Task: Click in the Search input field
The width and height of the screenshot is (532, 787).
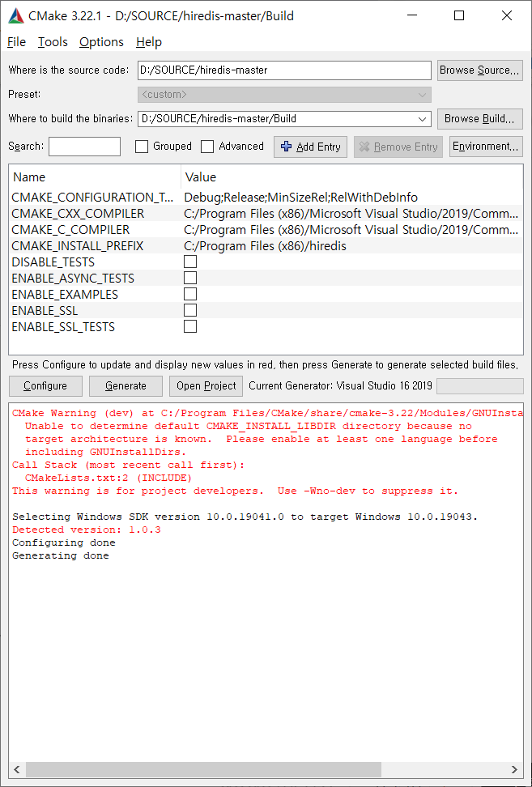Action: coord(84,147)
